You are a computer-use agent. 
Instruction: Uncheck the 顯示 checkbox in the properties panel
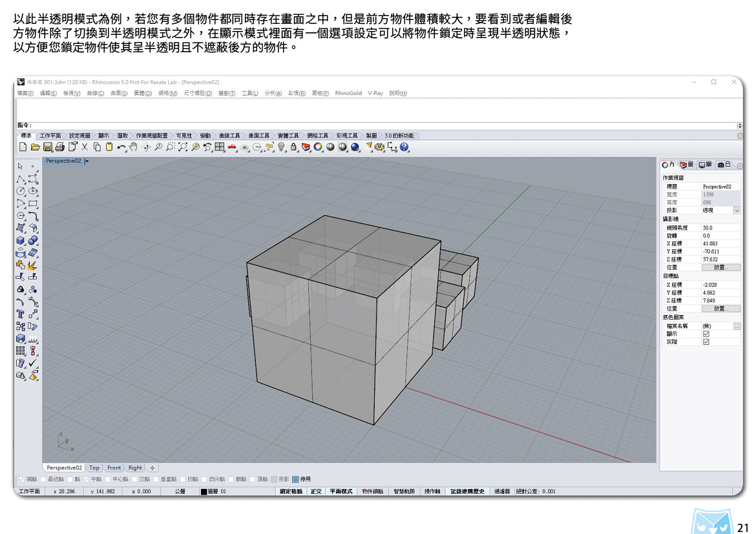coord(706,334)
